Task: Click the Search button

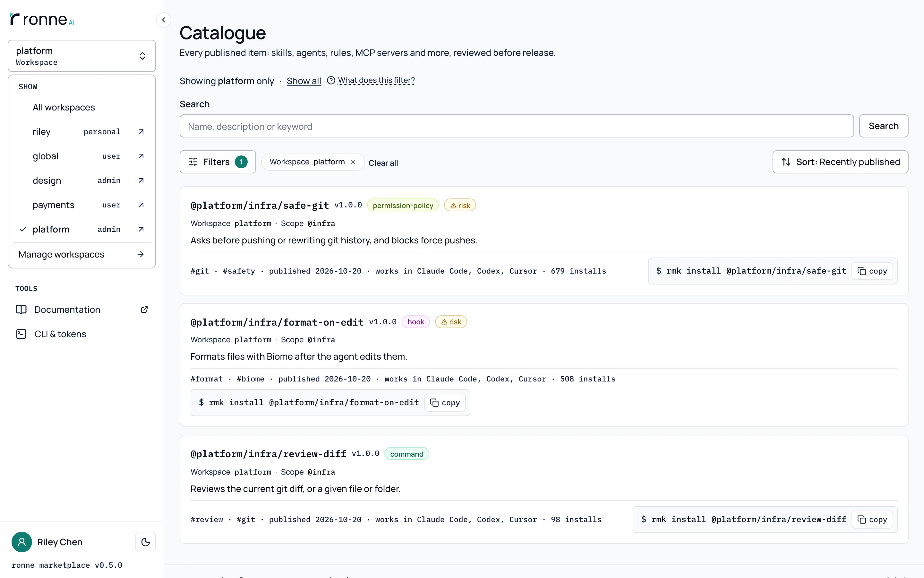Action: [884, 126]
